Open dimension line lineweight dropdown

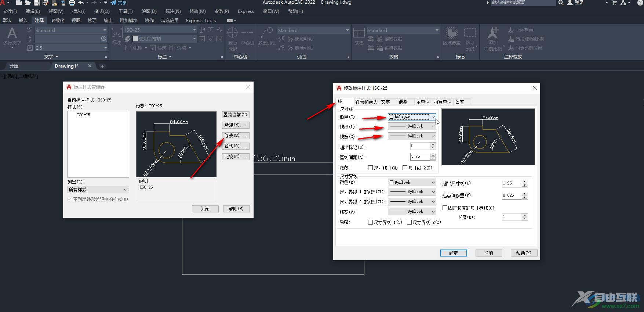point(412,136)
